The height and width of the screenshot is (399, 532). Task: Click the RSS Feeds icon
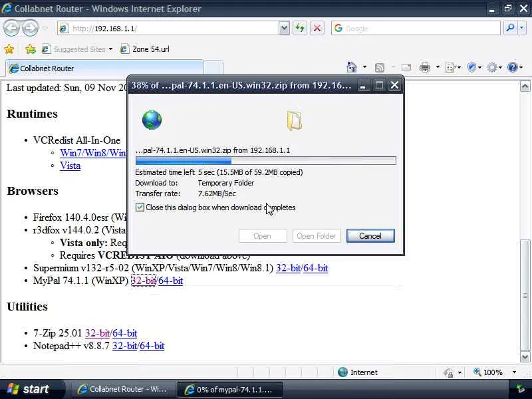pyautogui.click(x=380, y=68)
